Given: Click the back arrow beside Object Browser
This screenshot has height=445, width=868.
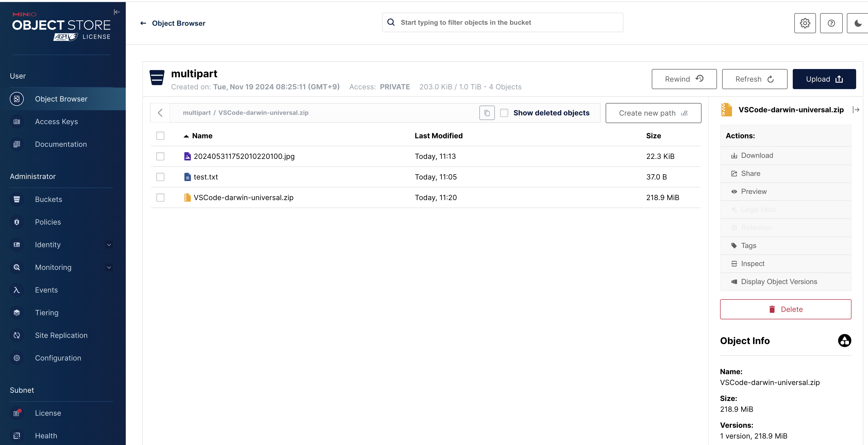Looking at the screenshot, I should [143, 23].
